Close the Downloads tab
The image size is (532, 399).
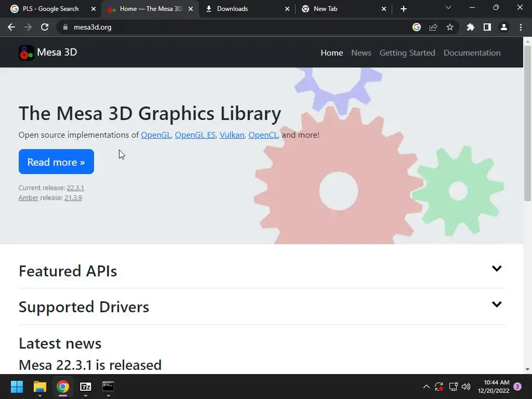[287, 9]
